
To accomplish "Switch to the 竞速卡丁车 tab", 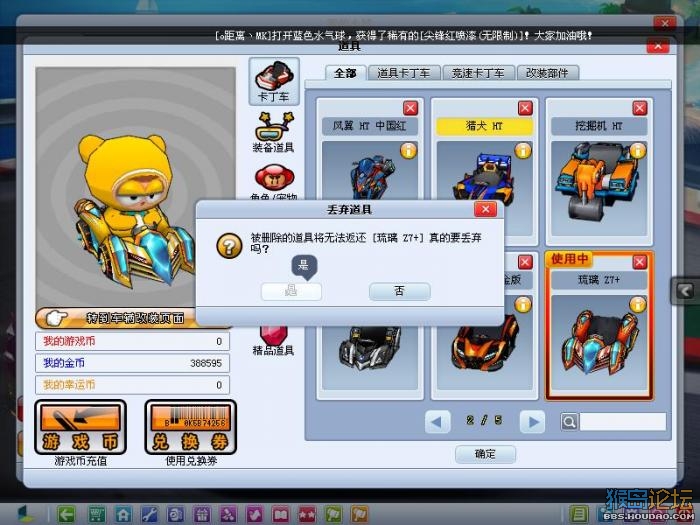I will click(x=478, y=73).
